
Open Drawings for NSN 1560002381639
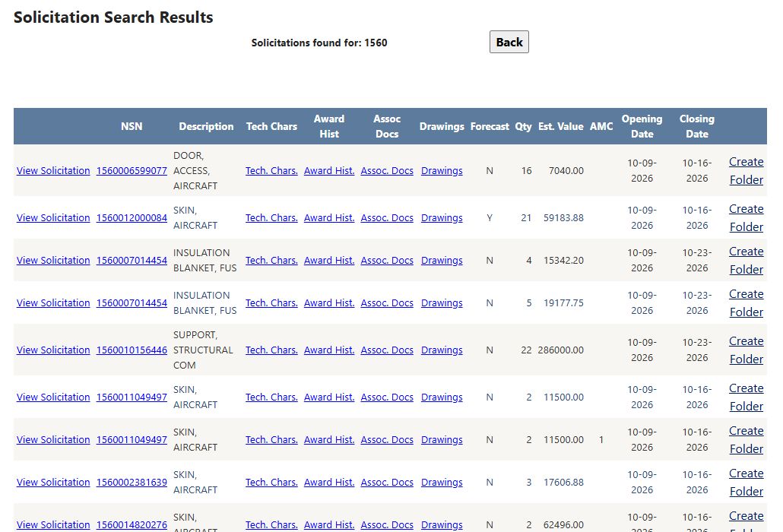click(442, 483)
